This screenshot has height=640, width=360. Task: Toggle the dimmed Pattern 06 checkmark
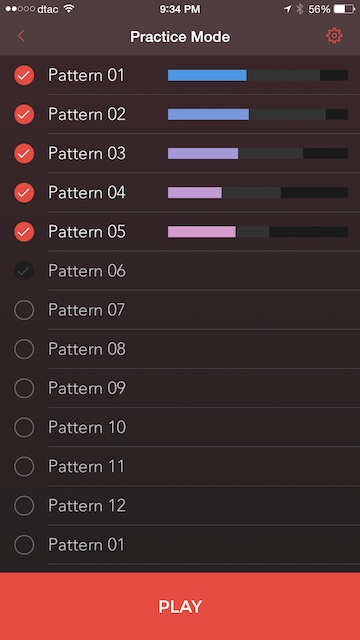[24, 271]
